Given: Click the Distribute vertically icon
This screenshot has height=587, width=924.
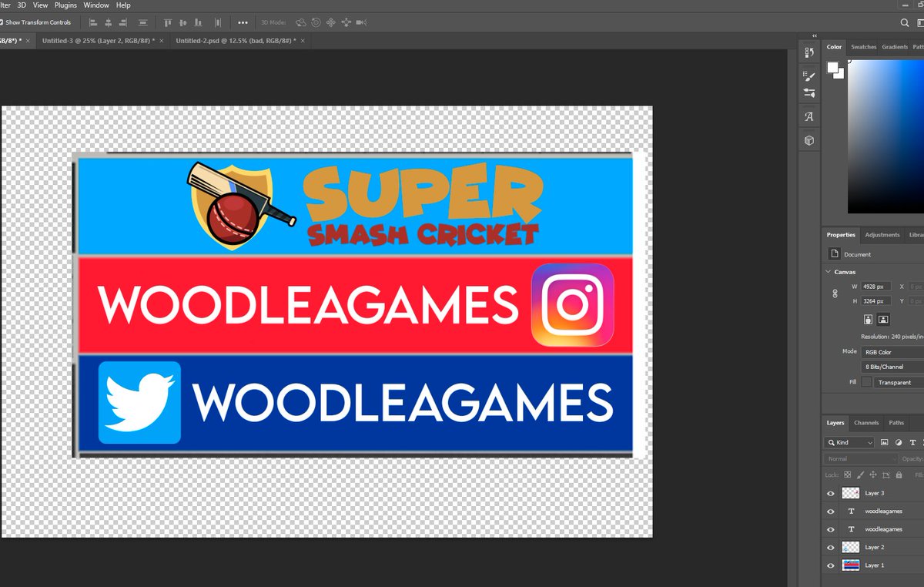Looking at the screenshot, I should pyautogui.click(x=143, y=22).
